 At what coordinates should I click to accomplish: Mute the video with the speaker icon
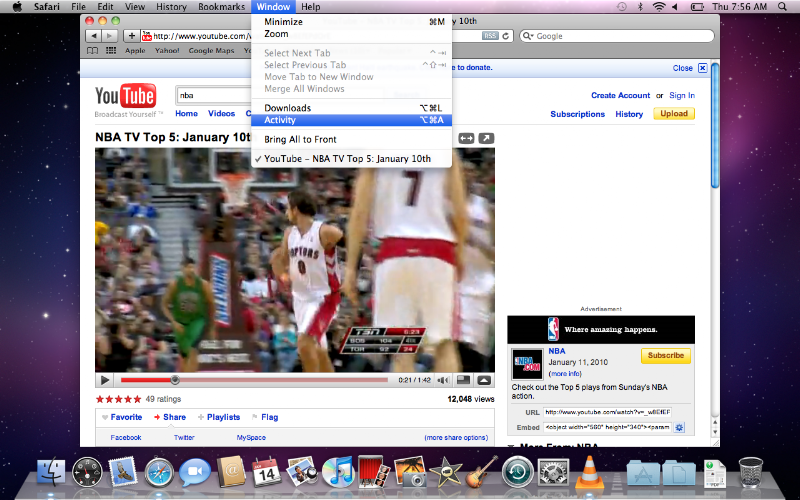(x=443, y=380)
